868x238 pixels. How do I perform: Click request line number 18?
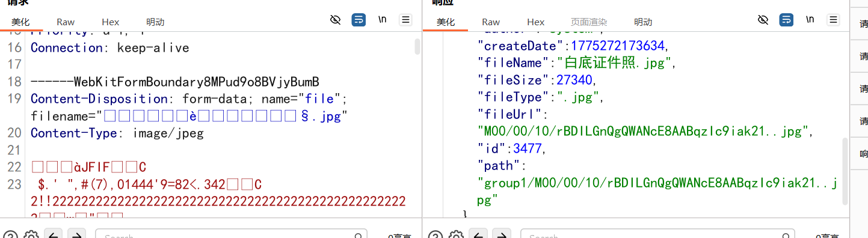15,82
